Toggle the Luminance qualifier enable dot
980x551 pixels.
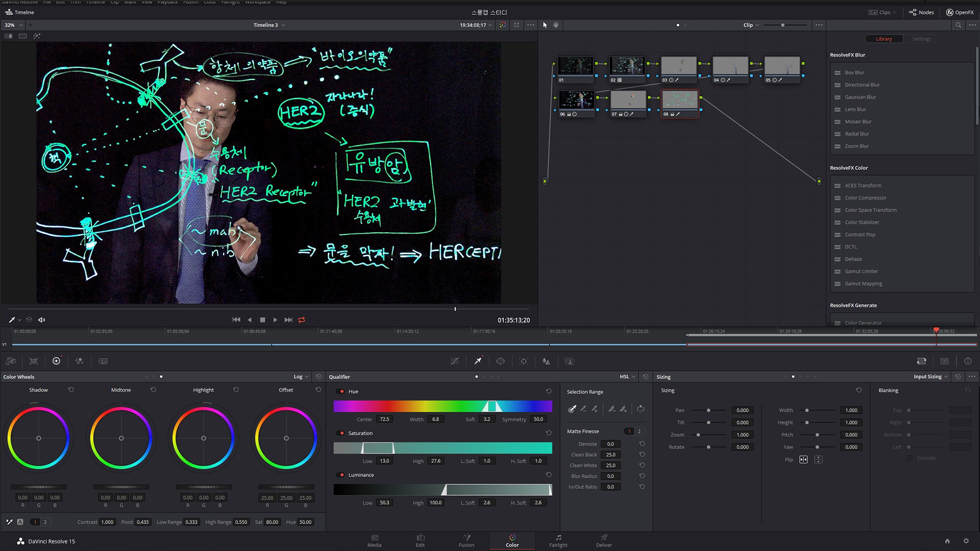point(341,475)
